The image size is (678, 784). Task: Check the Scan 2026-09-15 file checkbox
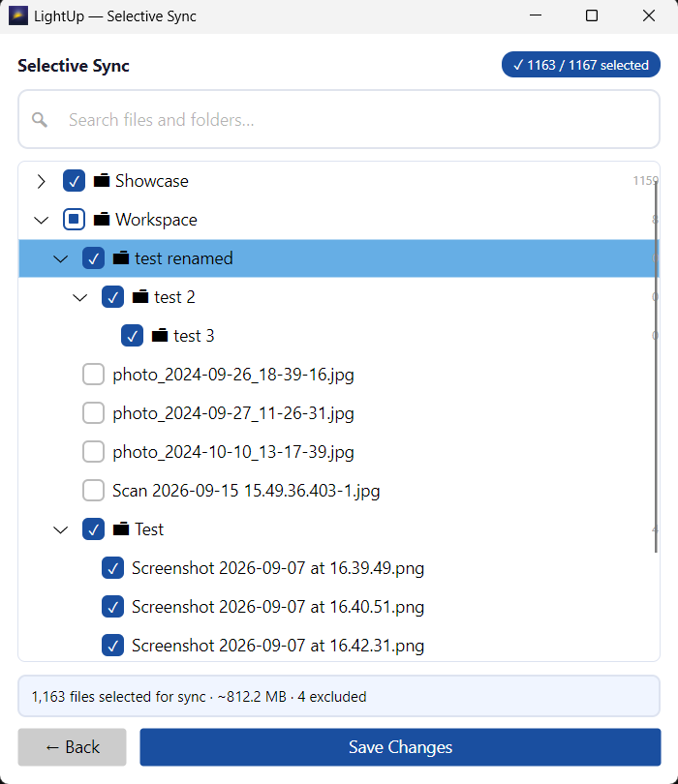click(94, 491)
